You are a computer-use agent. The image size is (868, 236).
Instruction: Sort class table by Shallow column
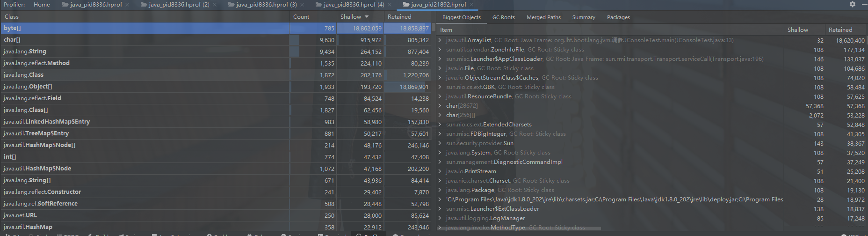[x=351, y=17]
